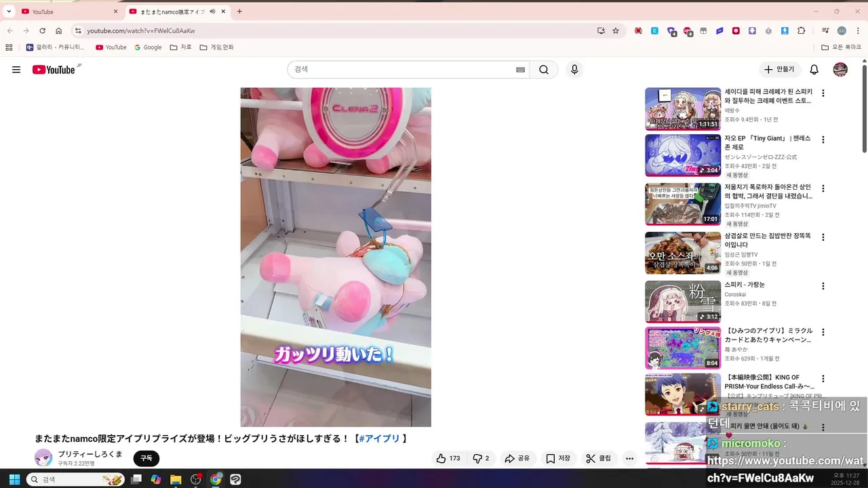Reload the current page

pos(42,30)
